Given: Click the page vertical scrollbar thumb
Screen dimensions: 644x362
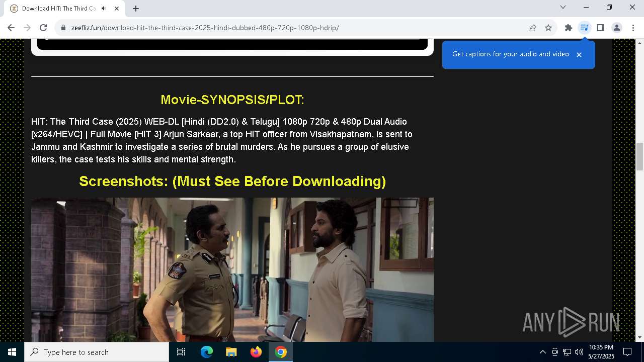Looking at the screenshot, I should pos(640,156).
